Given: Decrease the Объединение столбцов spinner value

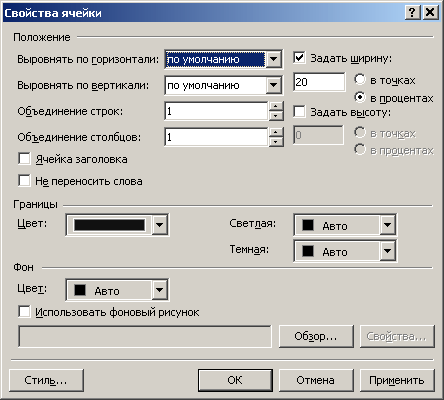Looking at the screenshot, I should tap(275, 142).
